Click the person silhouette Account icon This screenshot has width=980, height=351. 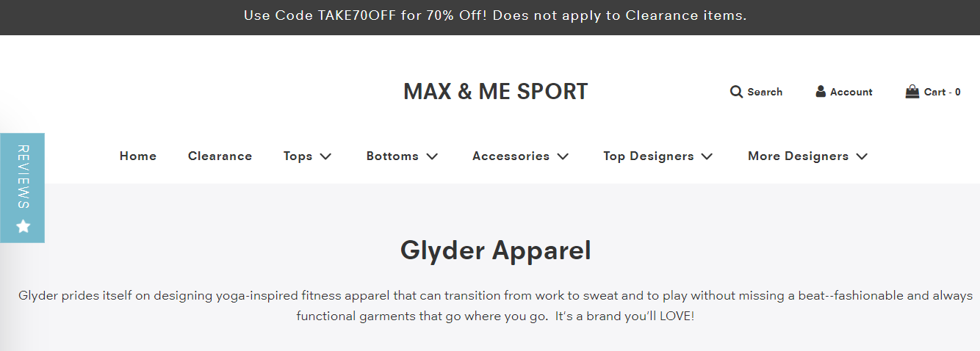click(x=821, y=92)
